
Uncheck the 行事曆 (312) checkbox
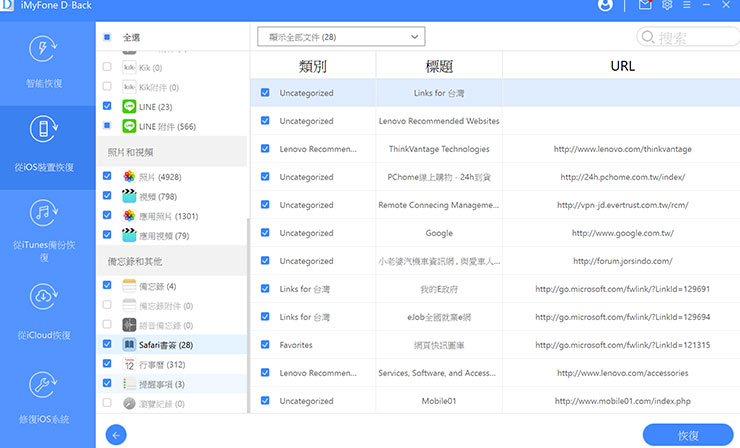[x=107, y=363]
